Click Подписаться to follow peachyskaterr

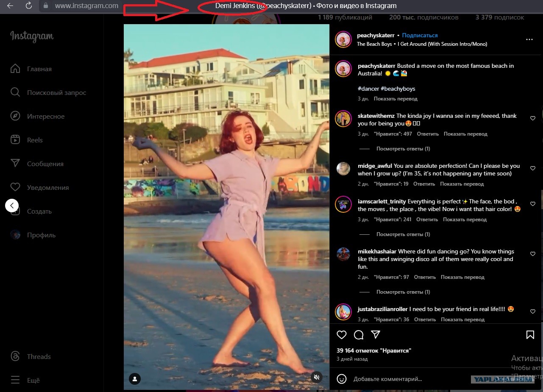point(420,35)
